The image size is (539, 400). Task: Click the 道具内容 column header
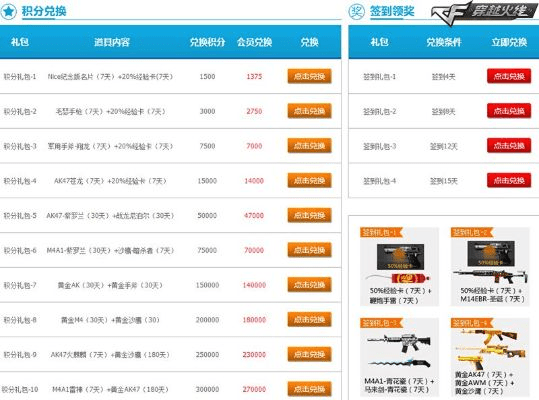pyautogui.click(x=112, y=42)
